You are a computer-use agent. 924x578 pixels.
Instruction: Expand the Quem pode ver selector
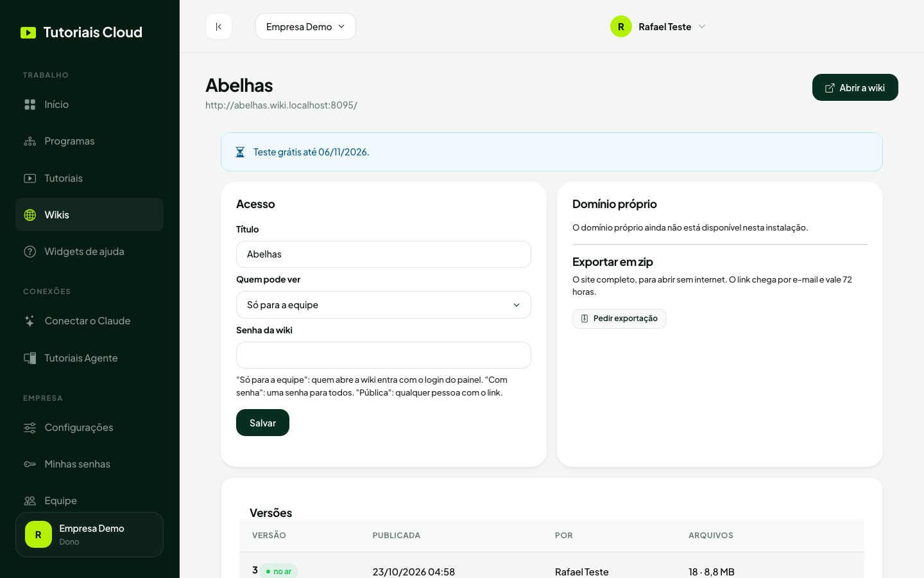384,305
